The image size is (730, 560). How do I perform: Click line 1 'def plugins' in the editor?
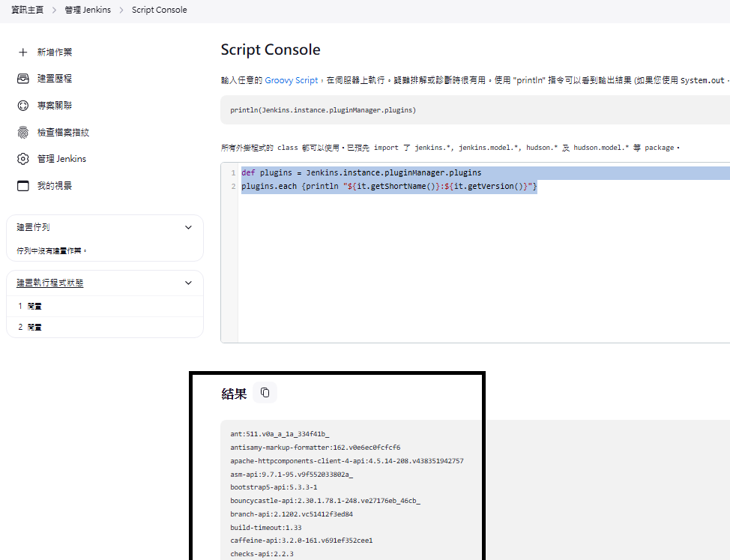coord(361,172)
